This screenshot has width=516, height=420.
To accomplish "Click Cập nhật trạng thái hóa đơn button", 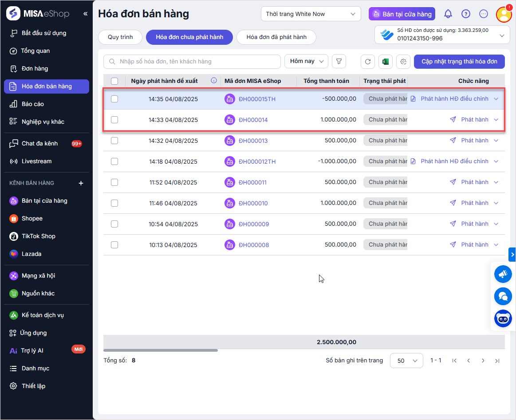I will [459, 62].
